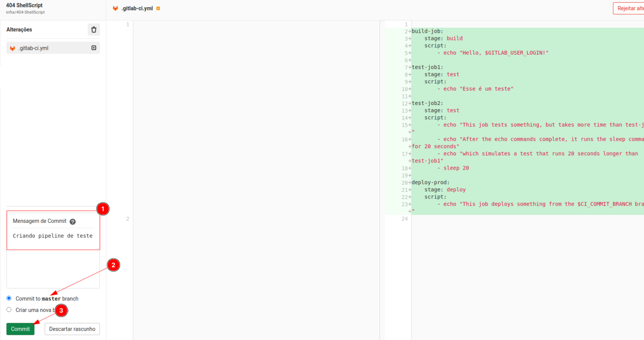Image resolution: width=644 pixels, height=340 pixels.
Task: Select the Commit to master branch radio
Action: 9,298
